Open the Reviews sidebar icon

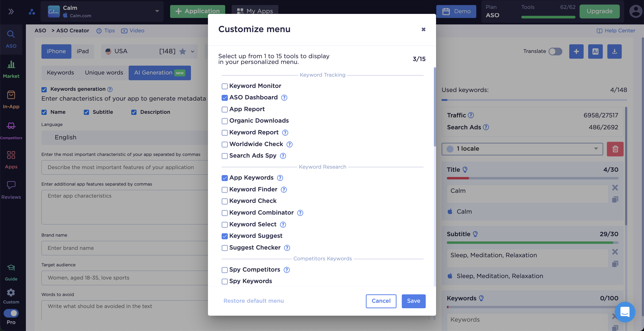click(x=11, y=190)
